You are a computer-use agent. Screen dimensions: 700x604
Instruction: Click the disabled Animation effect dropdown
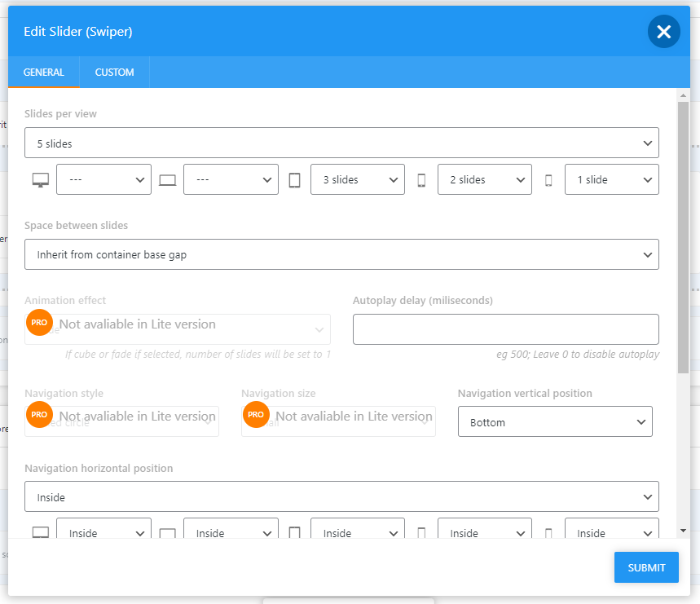(x=178, y=329)
